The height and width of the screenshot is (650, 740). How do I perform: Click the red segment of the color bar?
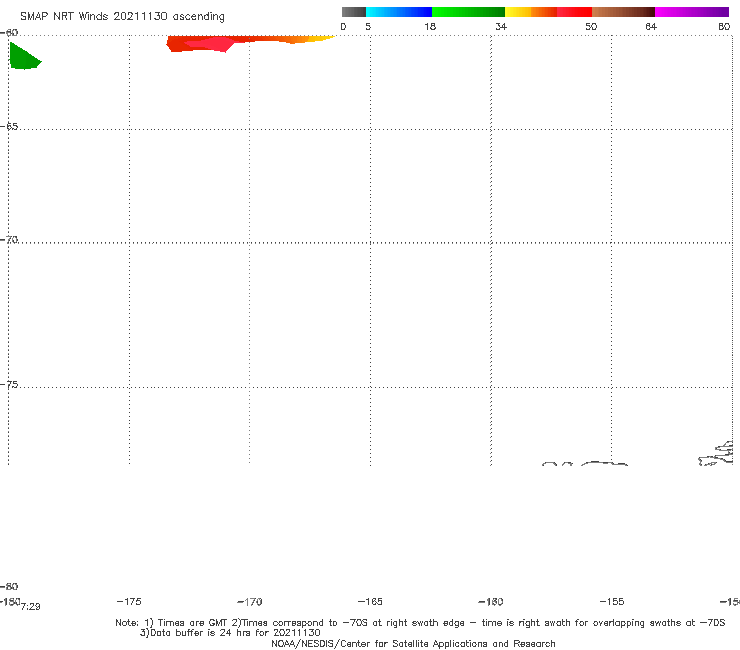[x=574, y=12]
